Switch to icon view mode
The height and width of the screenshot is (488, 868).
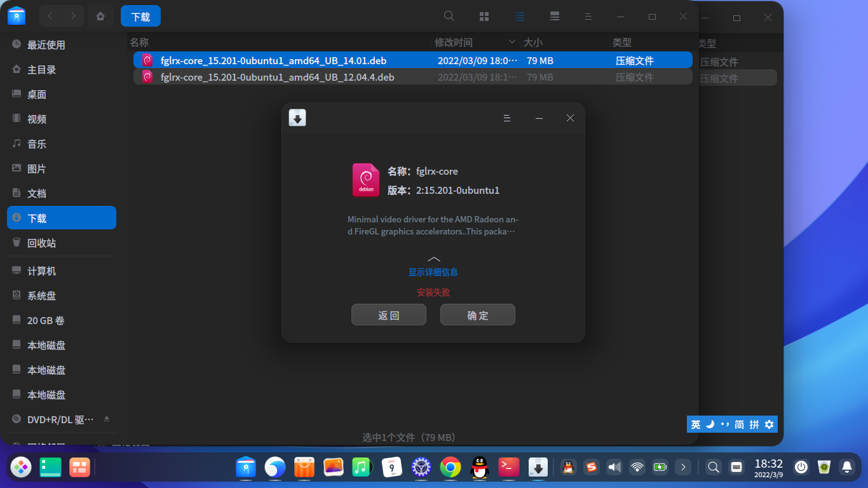(484, 16)
